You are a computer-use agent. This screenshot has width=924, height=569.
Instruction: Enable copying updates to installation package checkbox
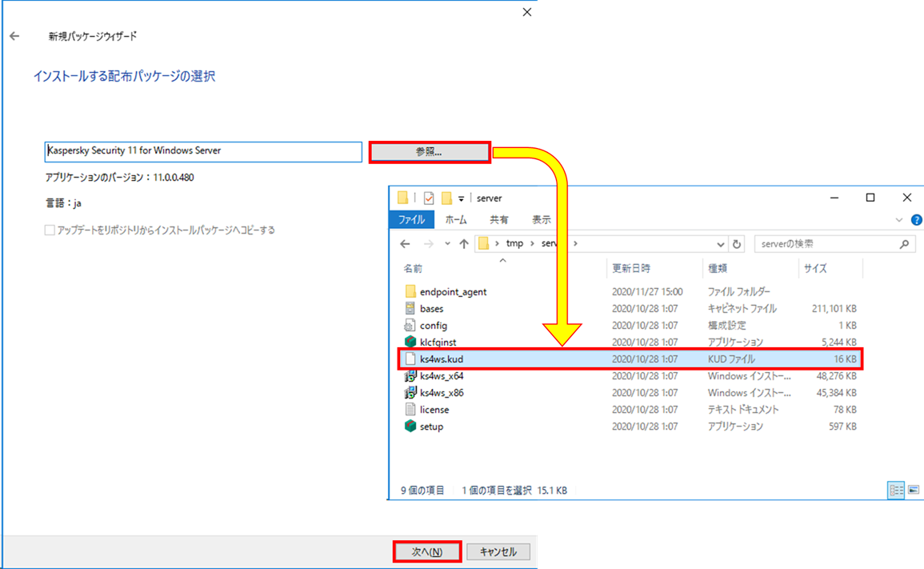click(50, 230)
